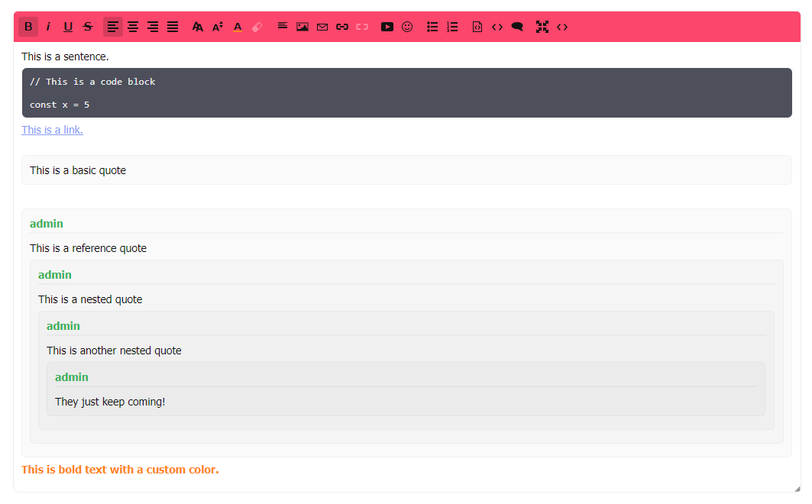Open the emoticon picker

[x=407, y=27]
